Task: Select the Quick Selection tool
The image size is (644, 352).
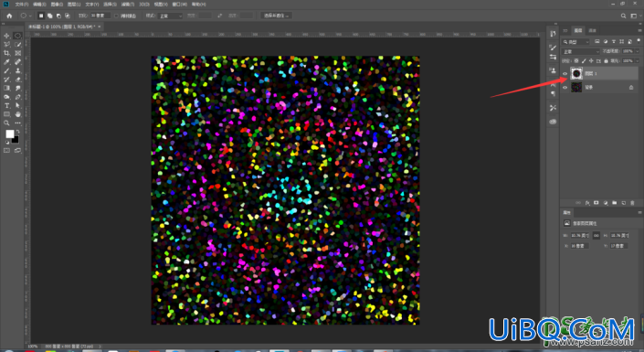Action: (x=17, y=45)
